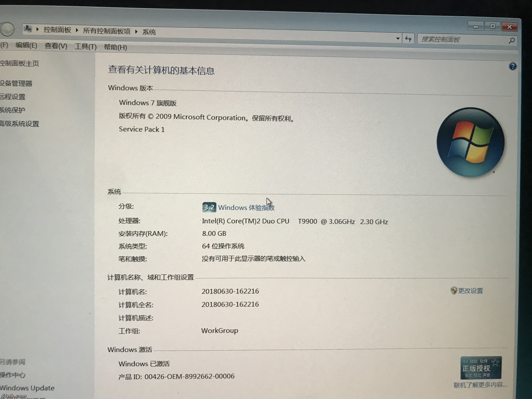Image resolution: width=532 pixels, height=399 pixels.
Task: Open the address bar history dropdown
Action: pyautogui.click(x=398, y=39)
